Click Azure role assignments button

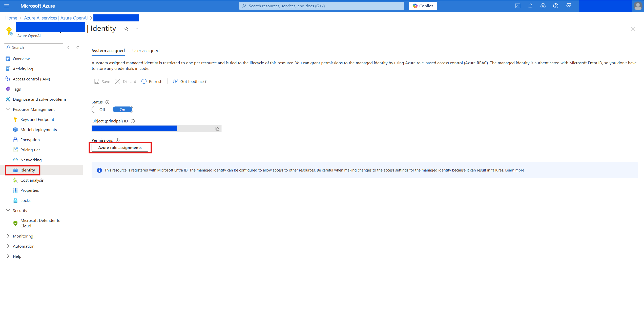[119, 147]
